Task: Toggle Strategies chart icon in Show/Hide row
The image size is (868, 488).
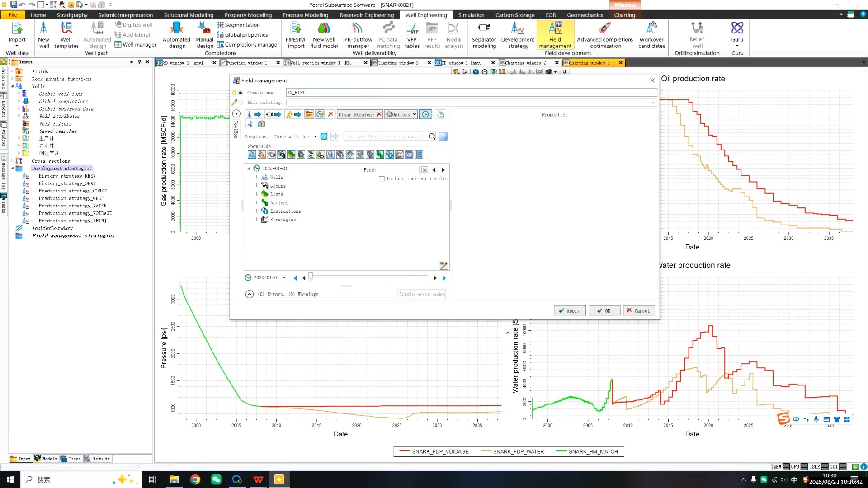Action: click(399, 155)
